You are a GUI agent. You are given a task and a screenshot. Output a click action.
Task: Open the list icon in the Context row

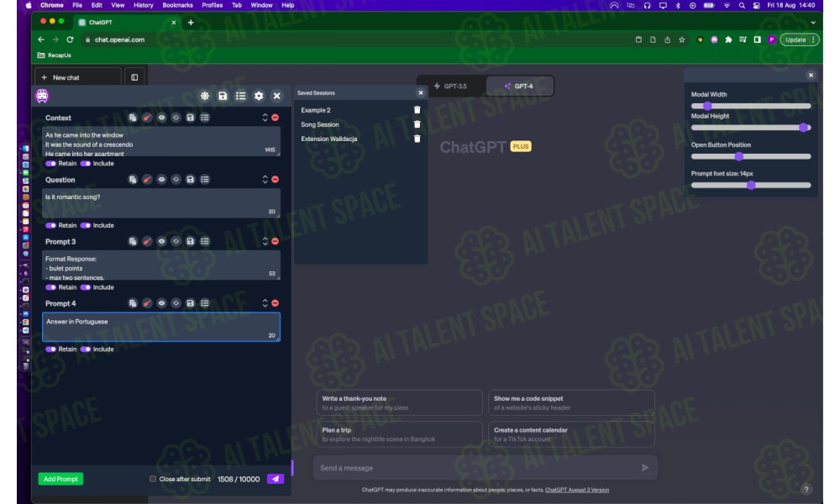[x=205, y=118]
